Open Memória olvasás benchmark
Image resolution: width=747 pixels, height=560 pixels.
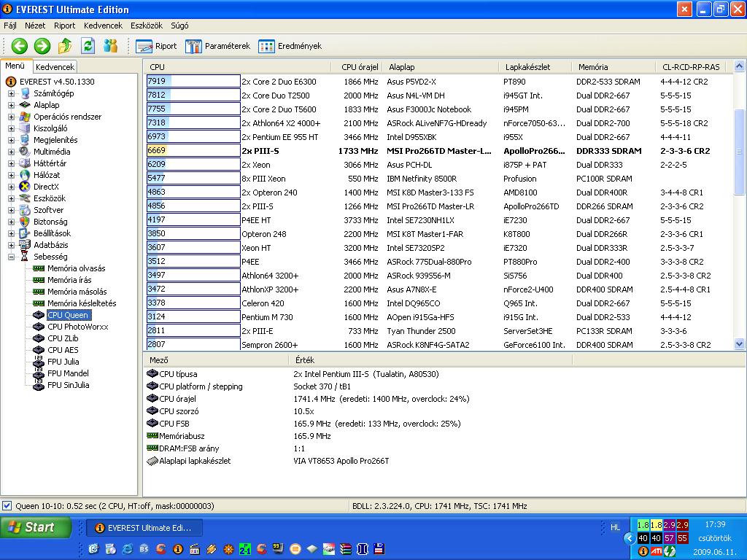(76, 268)
